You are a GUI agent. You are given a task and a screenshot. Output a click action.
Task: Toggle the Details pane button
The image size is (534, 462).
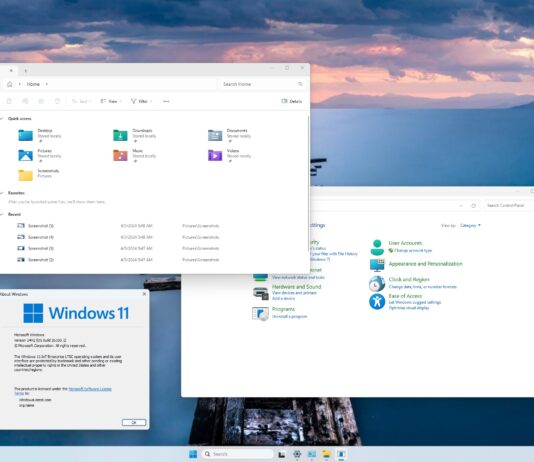(292, 101)
